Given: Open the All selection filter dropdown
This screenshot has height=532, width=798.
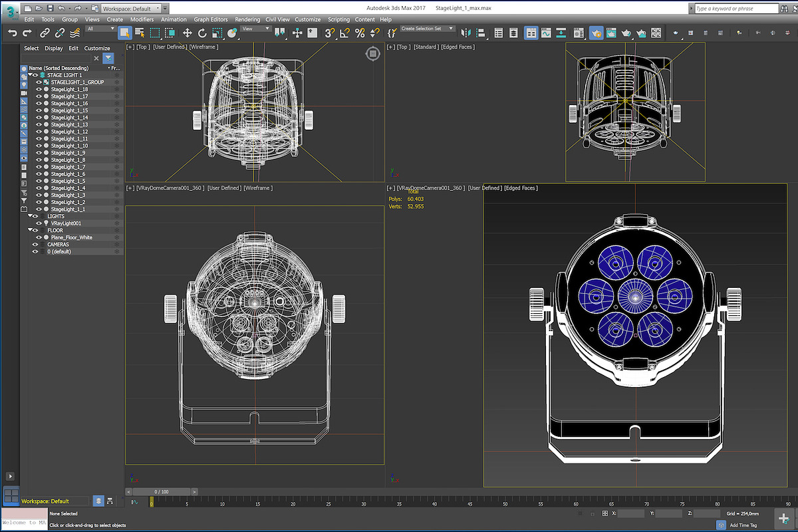Looking at the screenshot, I should pyautogui.click(x=100, y=29).
